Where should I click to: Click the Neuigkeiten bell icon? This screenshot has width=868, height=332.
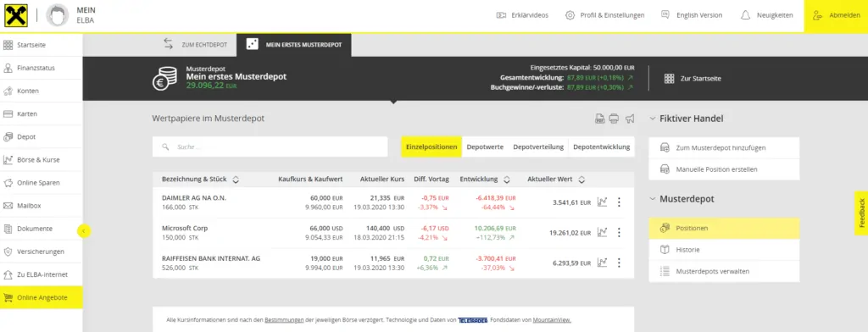click(745, 15)
